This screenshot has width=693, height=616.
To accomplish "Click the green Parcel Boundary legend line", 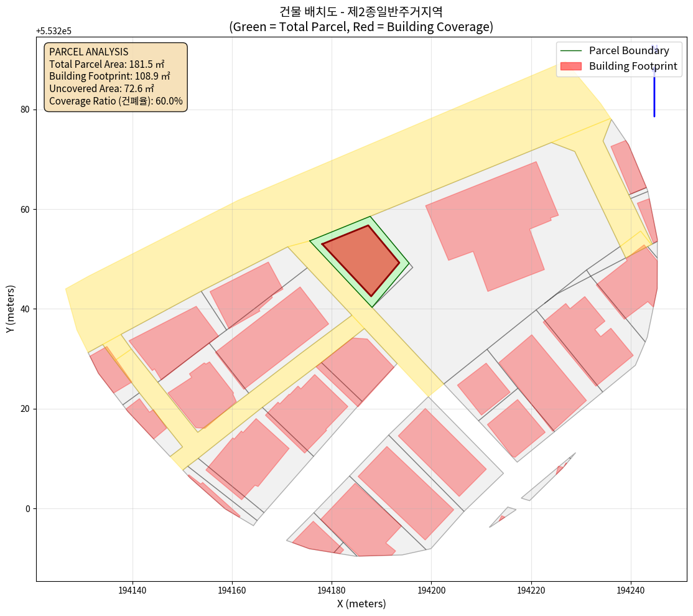I will click(570, 51).
